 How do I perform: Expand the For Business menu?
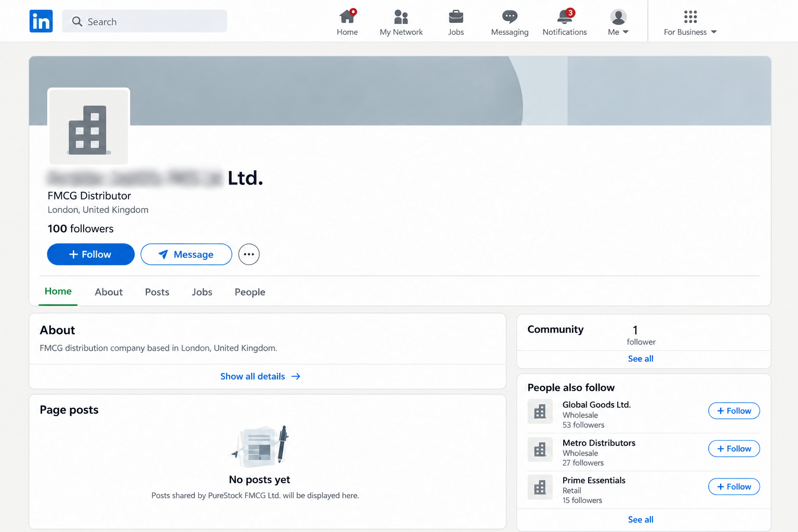tap(690, 22)
